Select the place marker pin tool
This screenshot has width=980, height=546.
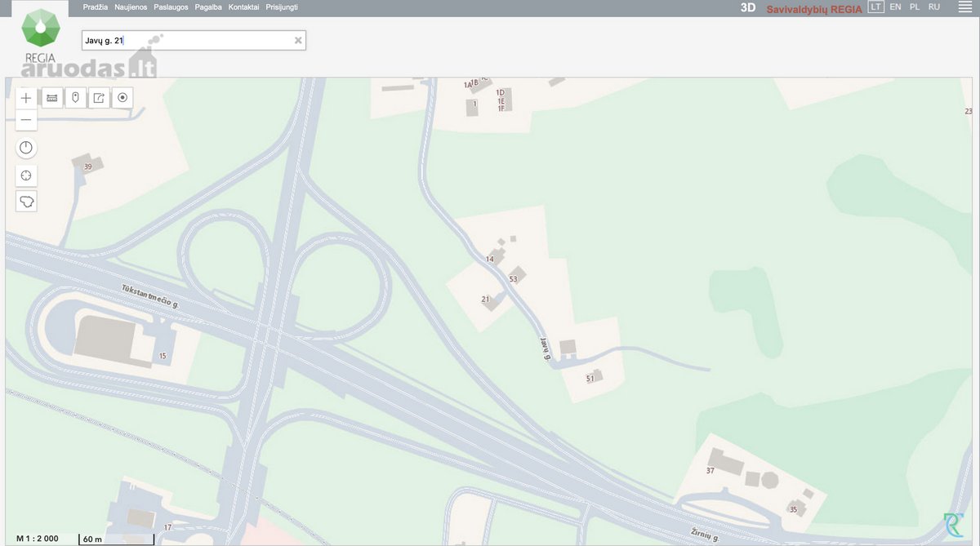click(75, 98)
